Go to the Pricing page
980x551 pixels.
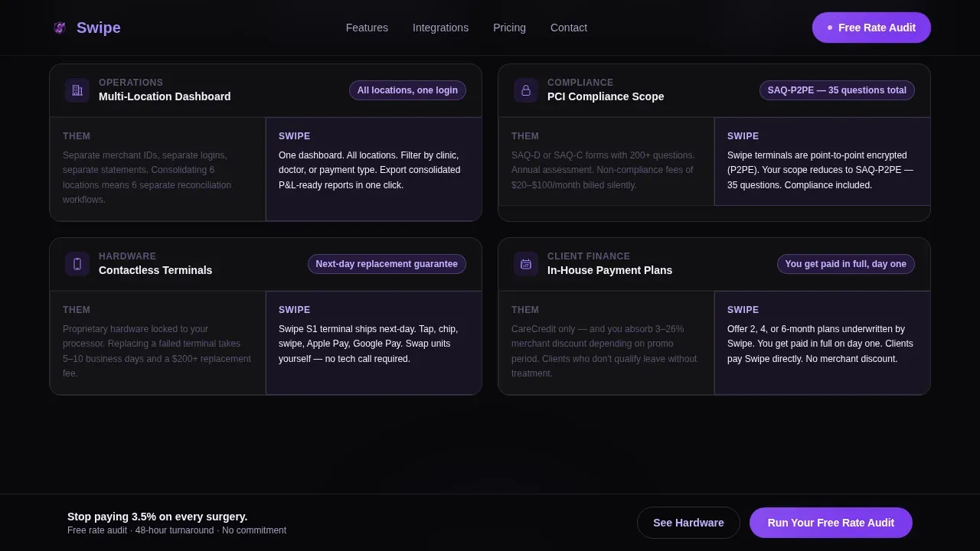point(509,28)
